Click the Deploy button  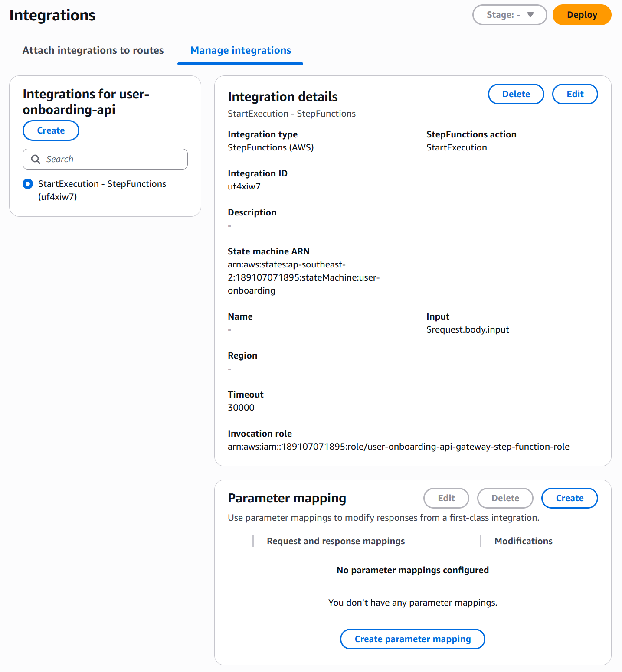point(581,14)
